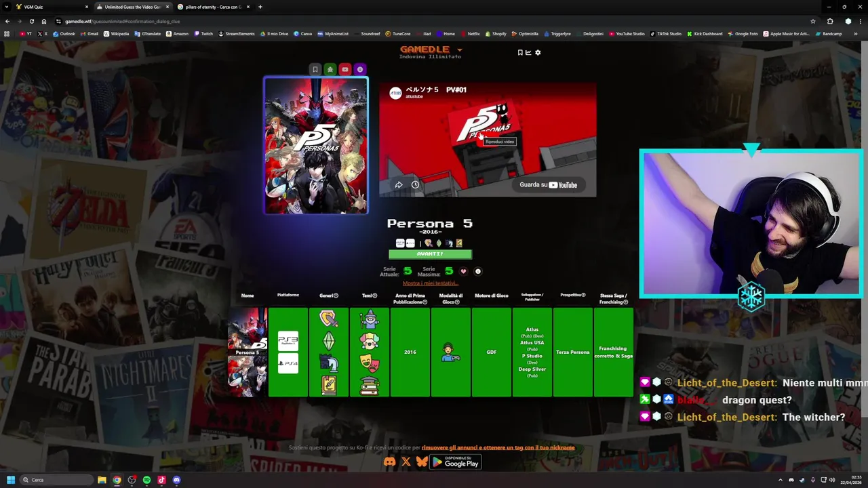Click the atlustube channel avatar
The height and width of the screenshot is (488, 868).
pos(395,93)
